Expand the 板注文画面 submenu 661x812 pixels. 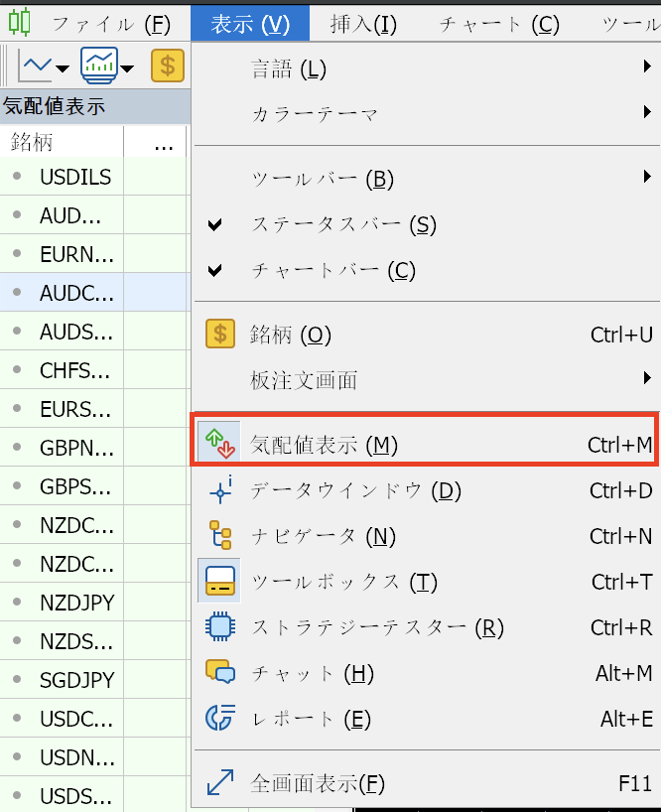[304, 379]
